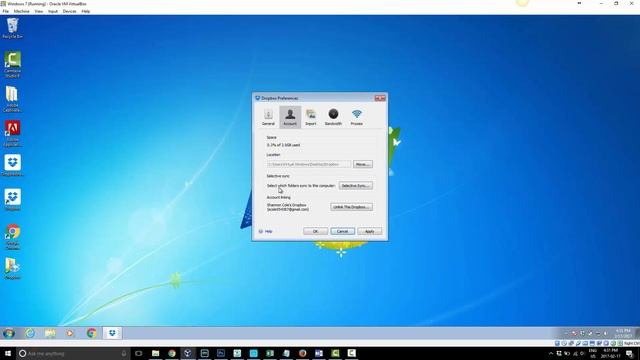Launch Media Player from Windows 7 taskbar
Screen dimensions: 640x360
coord(71,333)
